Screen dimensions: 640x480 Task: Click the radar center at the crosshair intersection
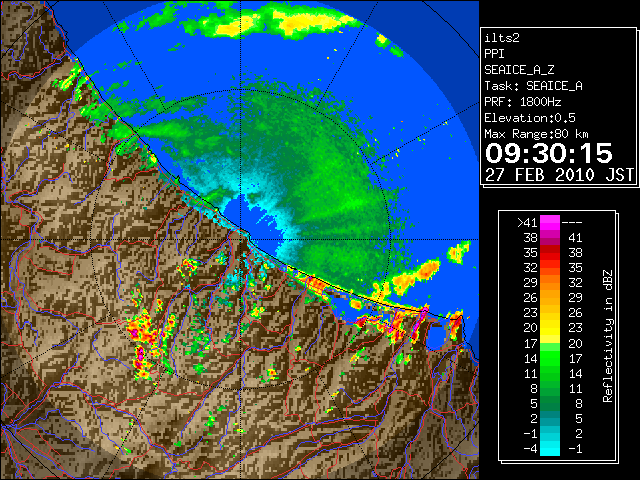click(241, 240)
